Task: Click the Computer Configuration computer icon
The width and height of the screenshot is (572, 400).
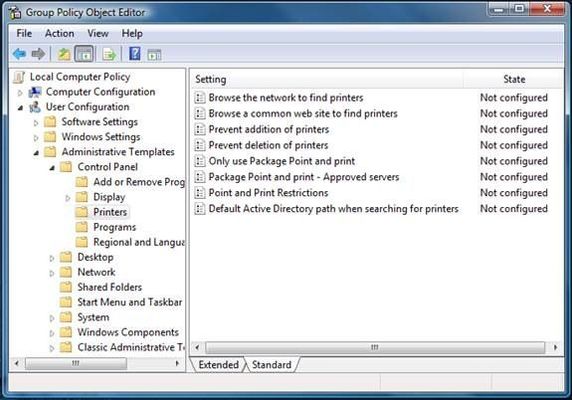Action: pos(35,92)
